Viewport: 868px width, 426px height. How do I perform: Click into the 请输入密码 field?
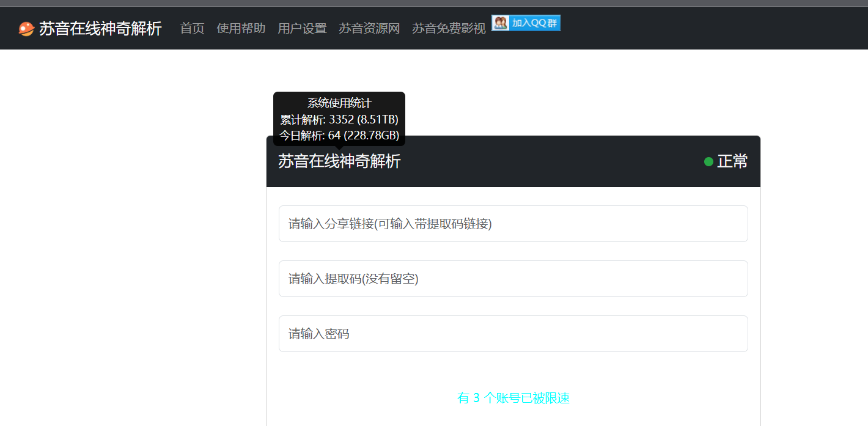(513, 334)
